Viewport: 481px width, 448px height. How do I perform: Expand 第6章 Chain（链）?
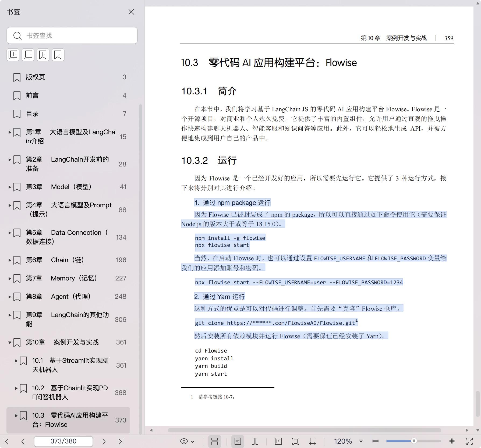pyautogui.click(x=10, y=260)
